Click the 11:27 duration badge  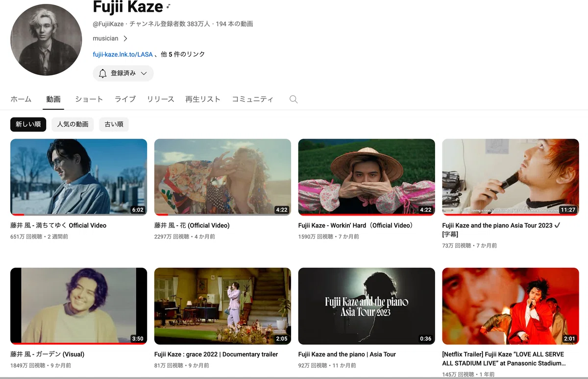click(568, 210)
